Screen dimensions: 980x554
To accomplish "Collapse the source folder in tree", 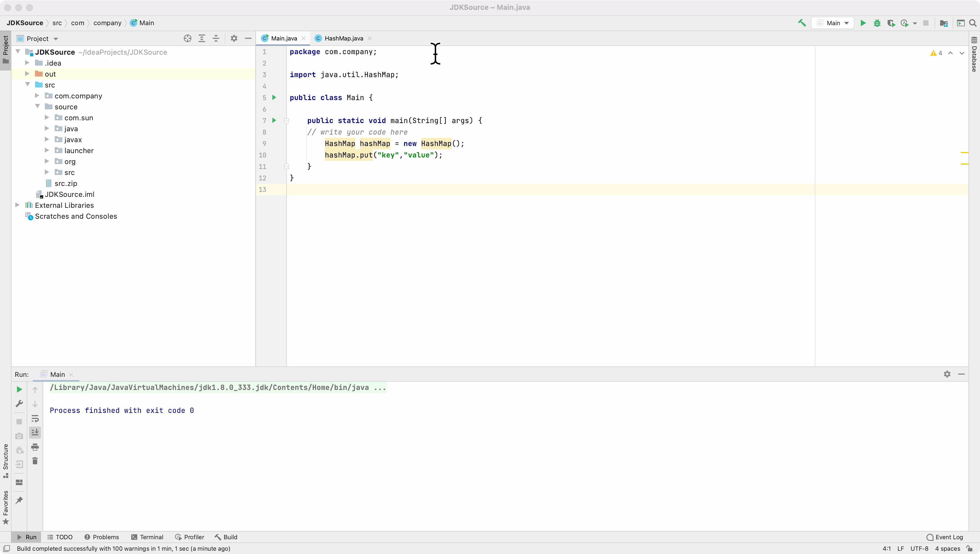I will pyautogui.click(x=37, y=107).
